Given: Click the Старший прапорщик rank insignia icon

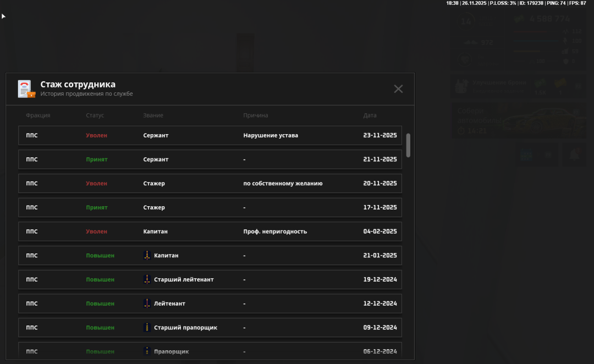Looking at the screenshot, I should [x=147, y=328].
